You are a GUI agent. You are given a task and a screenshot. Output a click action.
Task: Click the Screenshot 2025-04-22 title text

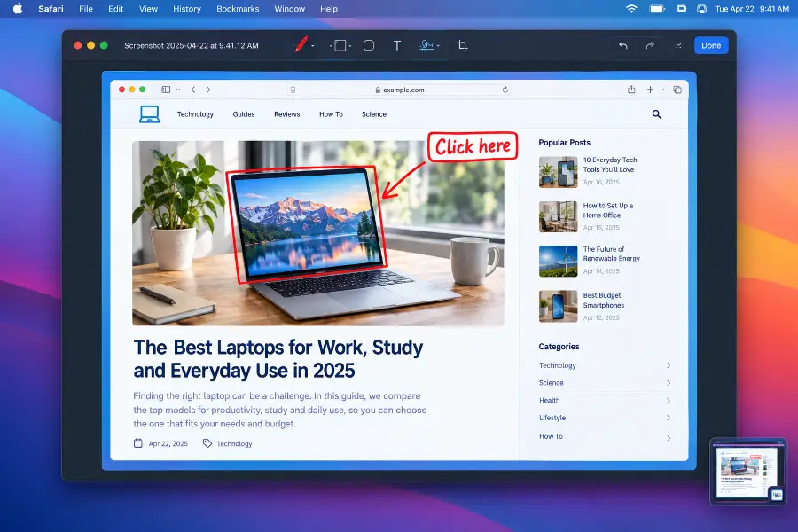pyautogui.click(x=192, y=45)
